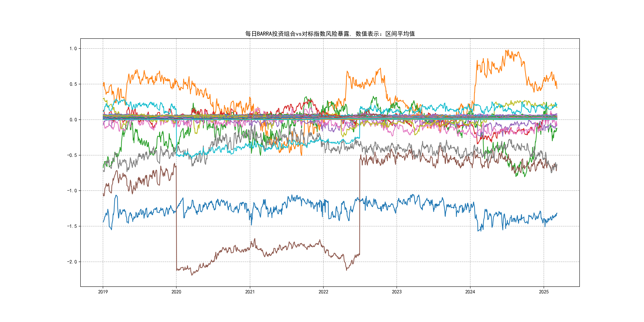
Task: Click the 2022 x-axis tick label
Action: 323,292
